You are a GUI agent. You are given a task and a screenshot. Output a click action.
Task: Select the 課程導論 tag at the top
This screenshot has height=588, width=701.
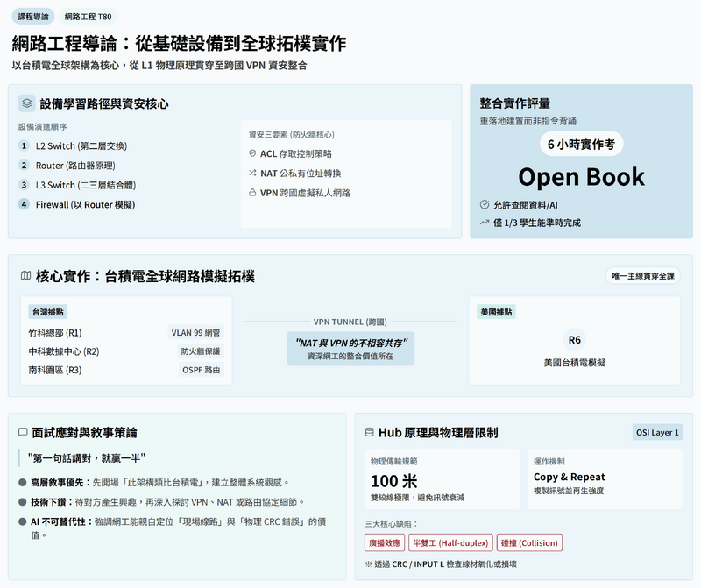(x=34, y=17)
